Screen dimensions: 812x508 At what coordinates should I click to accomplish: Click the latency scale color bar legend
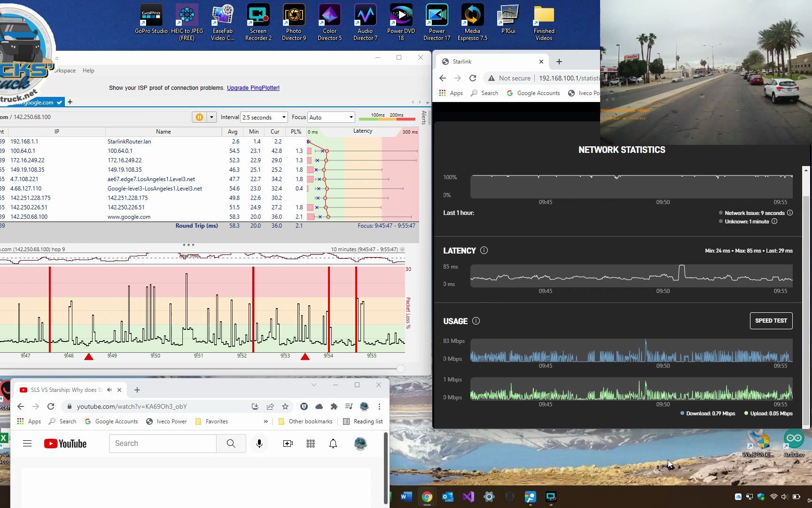click(x=387, y=119)
